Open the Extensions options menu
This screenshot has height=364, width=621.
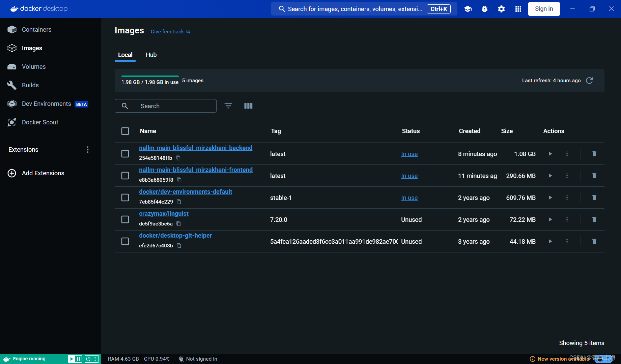[88, 150]
